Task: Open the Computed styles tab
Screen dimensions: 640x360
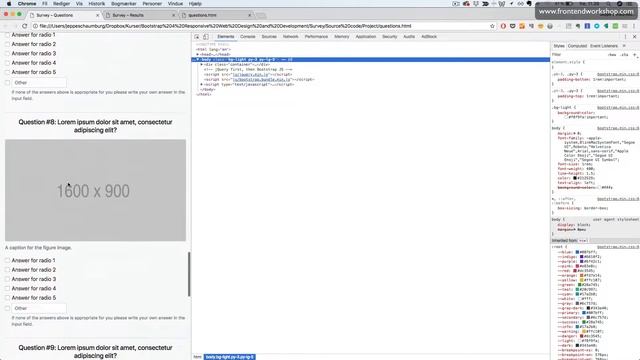Action: click(x=577, y=46)
